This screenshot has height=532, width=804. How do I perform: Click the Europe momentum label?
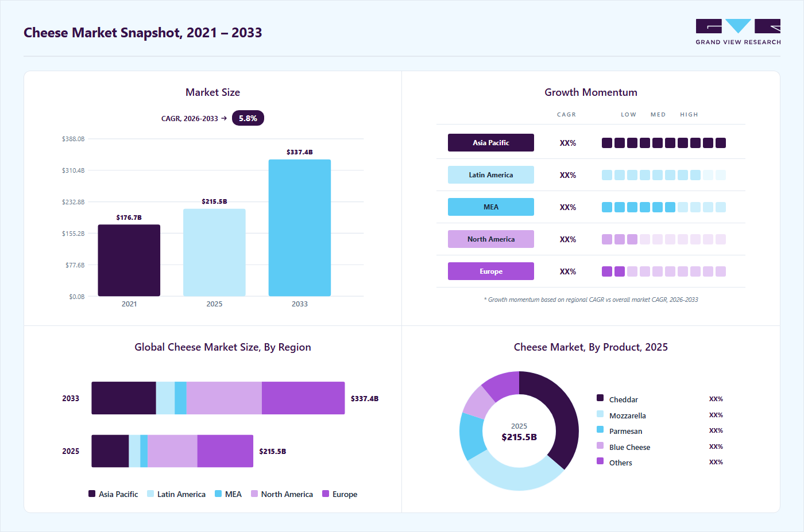coord(491,271)
